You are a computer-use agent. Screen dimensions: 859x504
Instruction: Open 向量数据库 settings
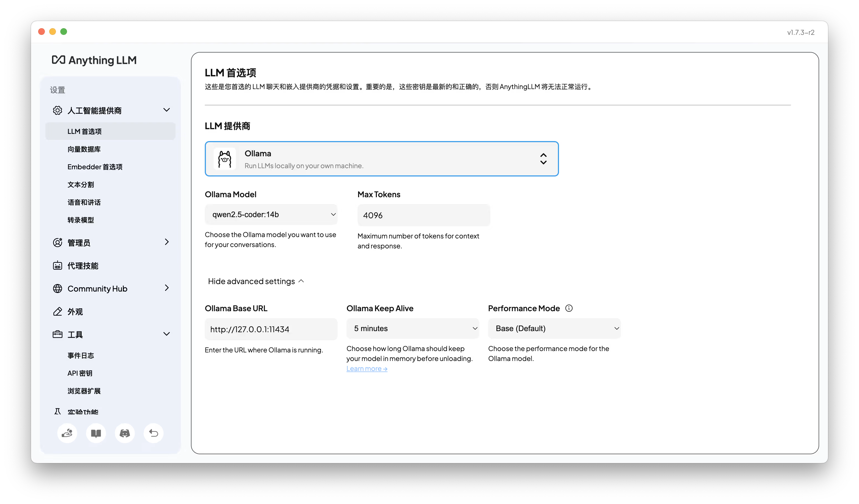[84, 149]
